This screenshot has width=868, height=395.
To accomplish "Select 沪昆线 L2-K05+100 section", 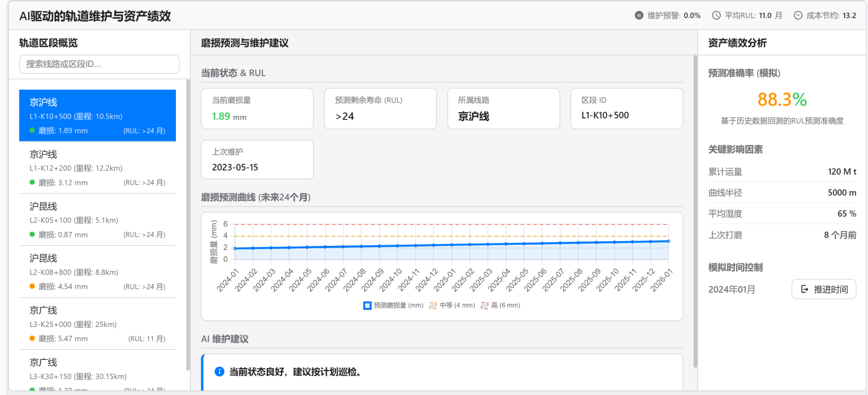I will point(97,220).
